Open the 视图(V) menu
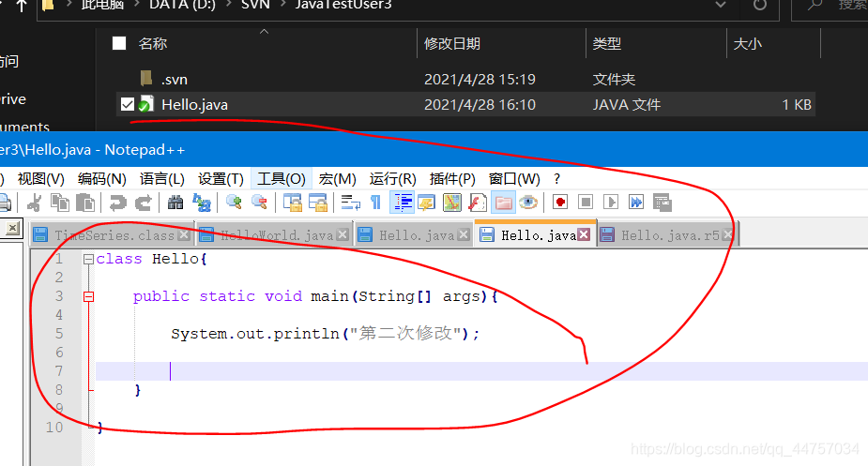 [x=41, y=179]
